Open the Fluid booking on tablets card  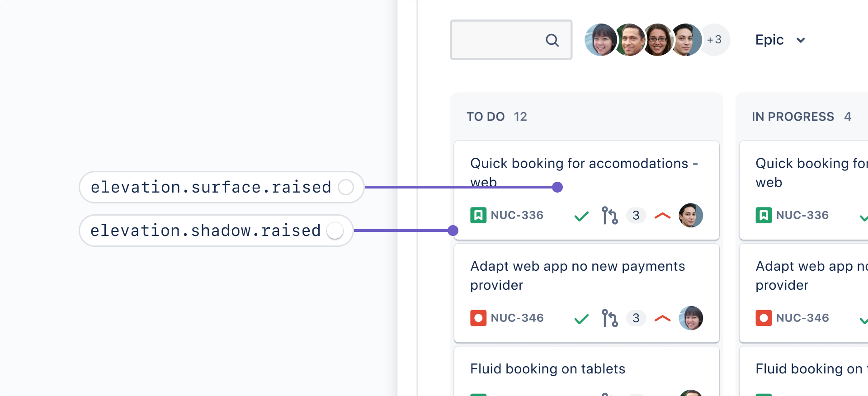click(547, 369)
